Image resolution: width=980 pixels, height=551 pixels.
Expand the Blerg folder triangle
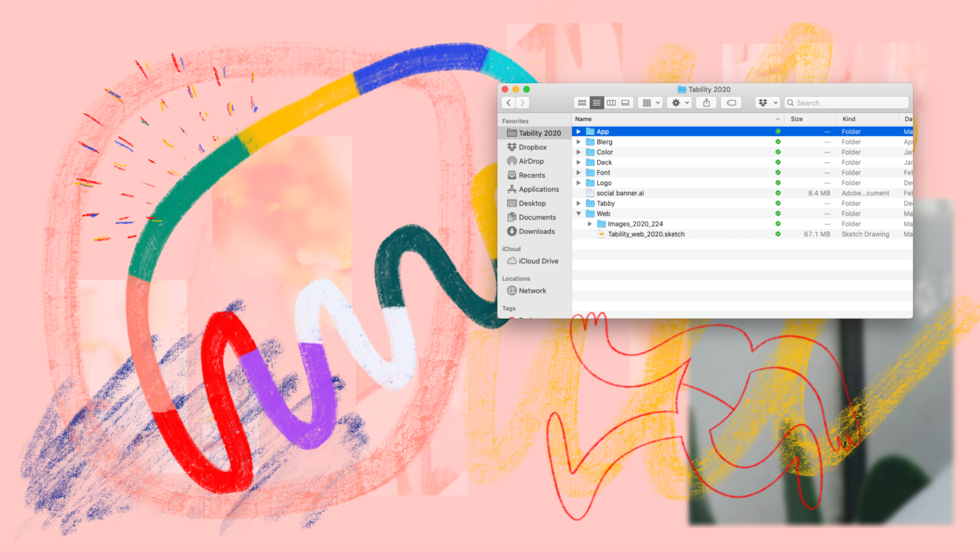(x=578, y=142)
